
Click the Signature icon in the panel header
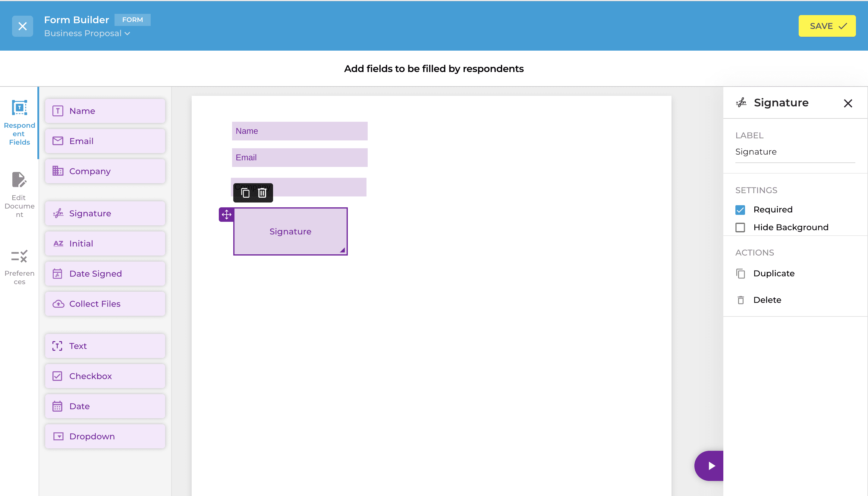coord(741,102)
